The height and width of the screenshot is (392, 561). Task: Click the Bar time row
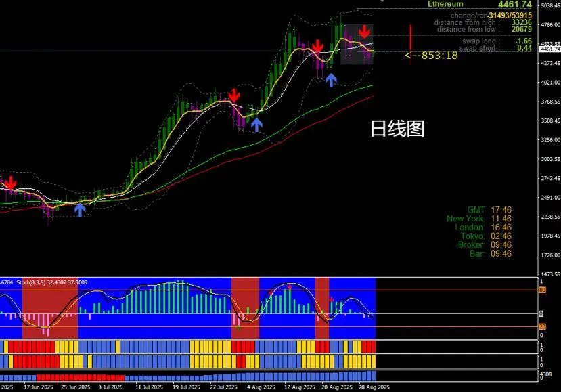pos(491,253)
